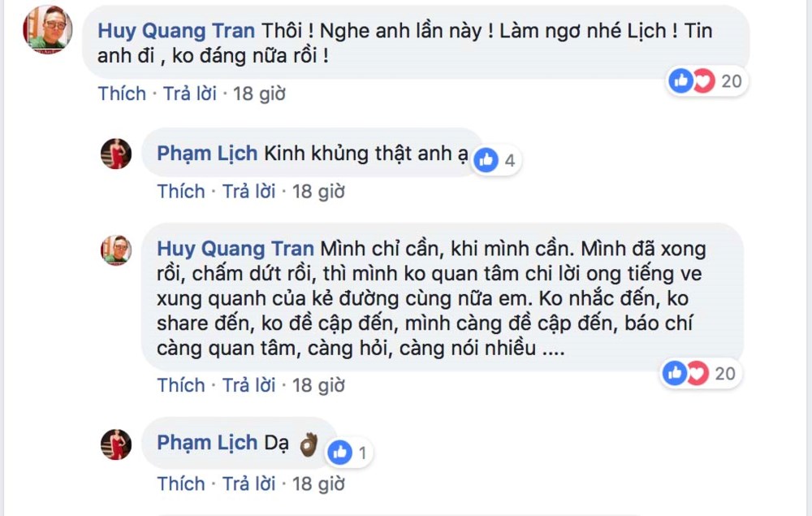Open Phạm Lịch's profile from 'Dạ' reply
The height and width of the screenshot is (516, 812).
[207, 444]
